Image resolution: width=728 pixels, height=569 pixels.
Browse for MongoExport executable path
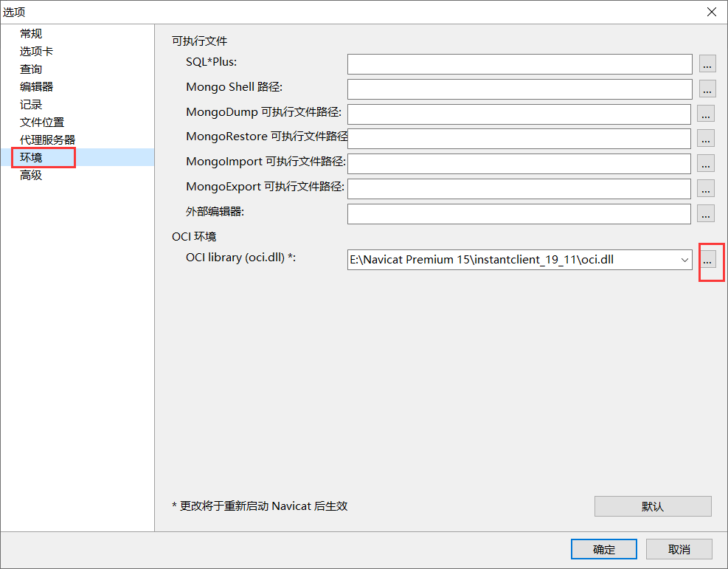tap(705, 189)
